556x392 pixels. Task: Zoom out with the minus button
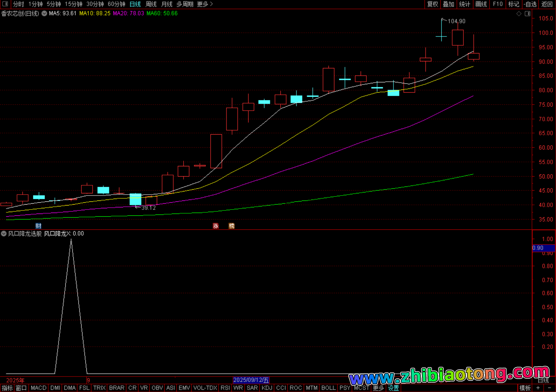tap(549, 388)
